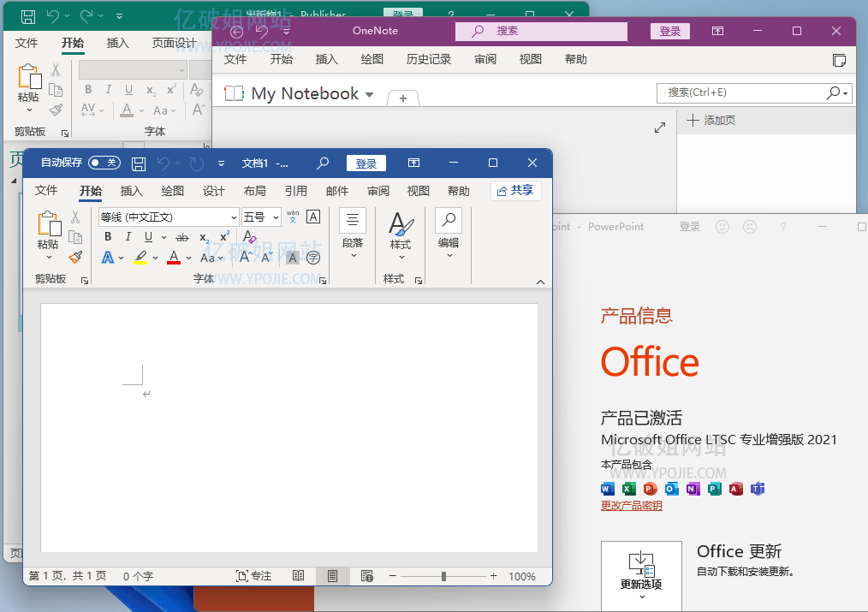868x612 pixels.
Task: Expand the My Notebook dropdown in OneNote
Action: pos(369,94)
